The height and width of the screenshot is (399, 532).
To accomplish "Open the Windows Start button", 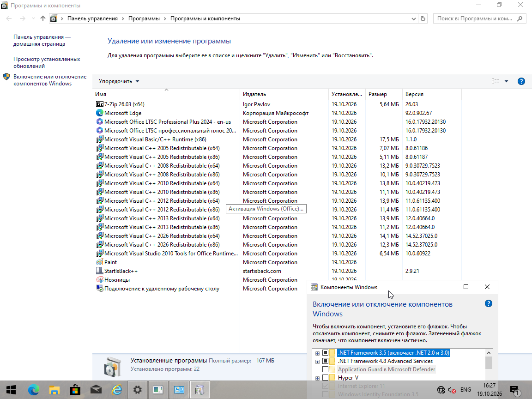I will 11,390.
